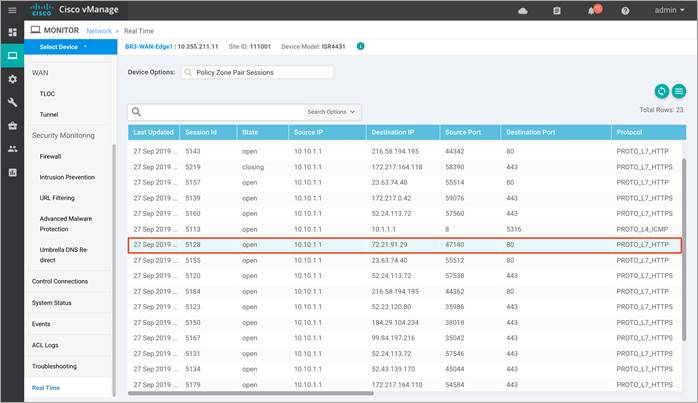This screenshot has height=403, width=698.
Task: Follow the Network breadcrumb link
Action: [99, 31]
